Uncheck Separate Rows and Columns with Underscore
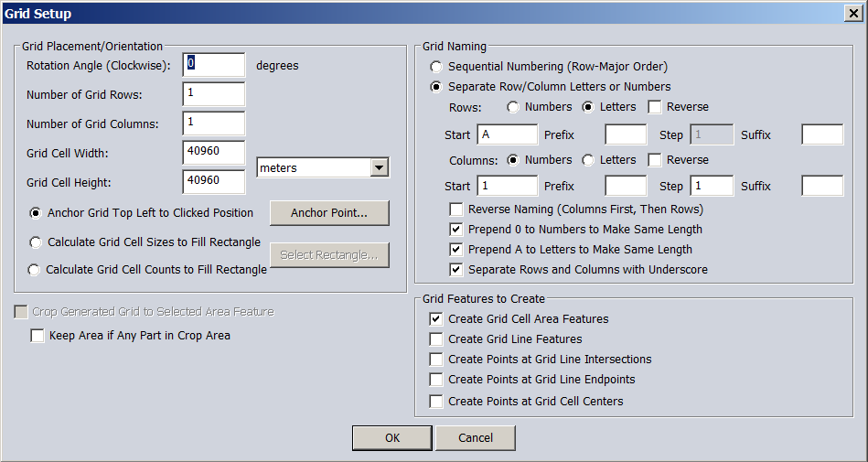The height and width of the screenshot is (462, 868). 456,270
